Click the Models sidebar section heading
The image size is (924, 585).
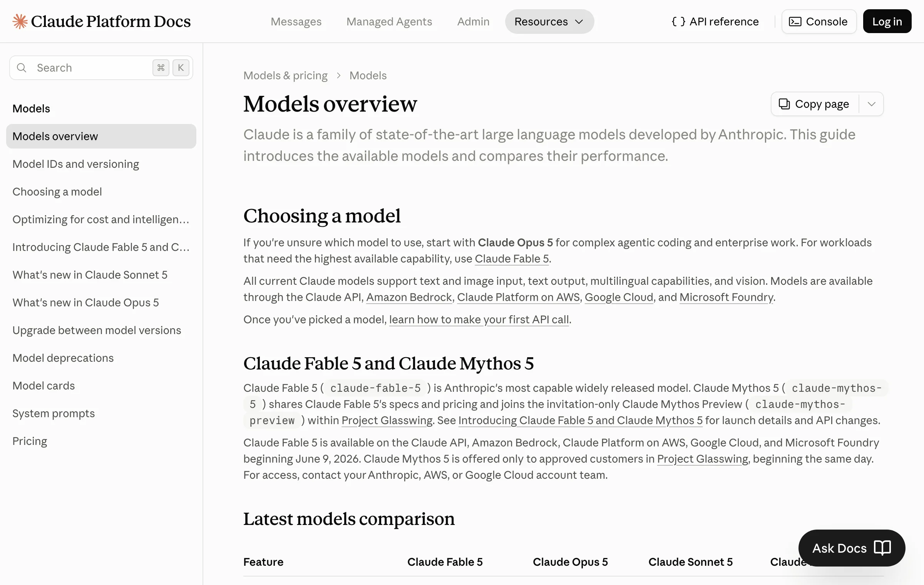31,109
